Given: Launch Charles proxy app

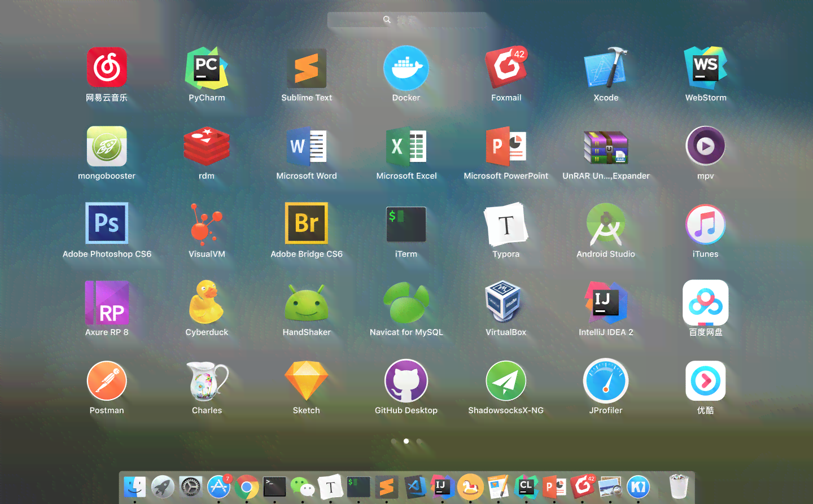Looking at the screenshot, I should [208, 381].
